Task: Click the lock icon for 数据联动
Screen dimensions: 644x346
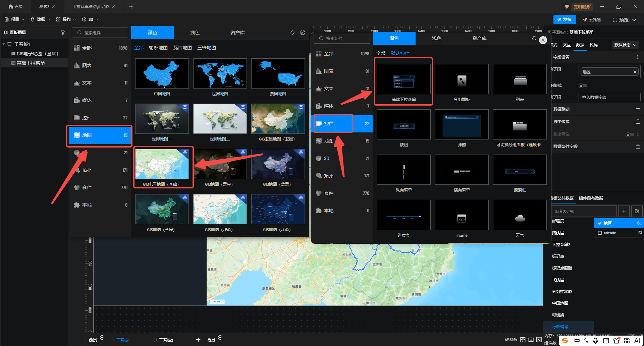Action: pos(638,109)
